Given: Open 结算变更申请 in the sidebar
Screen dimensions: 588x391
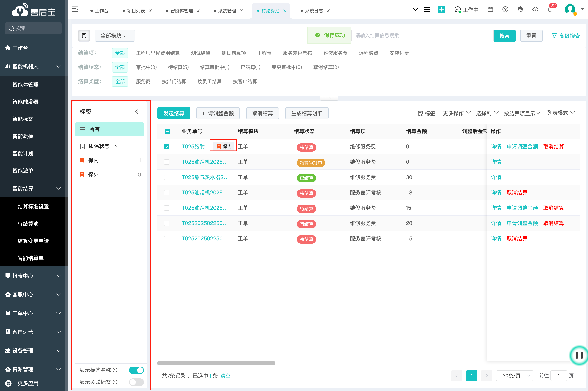Looking at the screenshot, I should click(33, 241).
